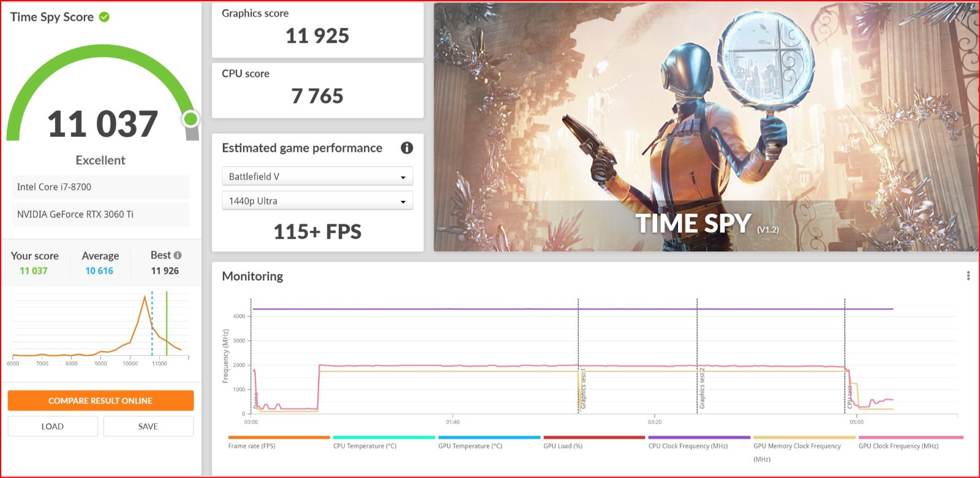Click the Demo timeline marker at 00:00
The image size is (980, 478).
(x=255, y=401)
